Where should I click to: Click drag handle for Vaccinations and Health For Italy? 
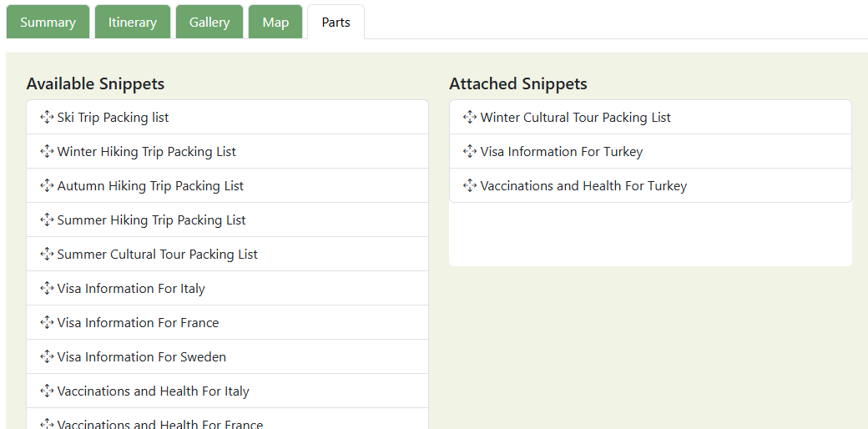tap(47, 391)
